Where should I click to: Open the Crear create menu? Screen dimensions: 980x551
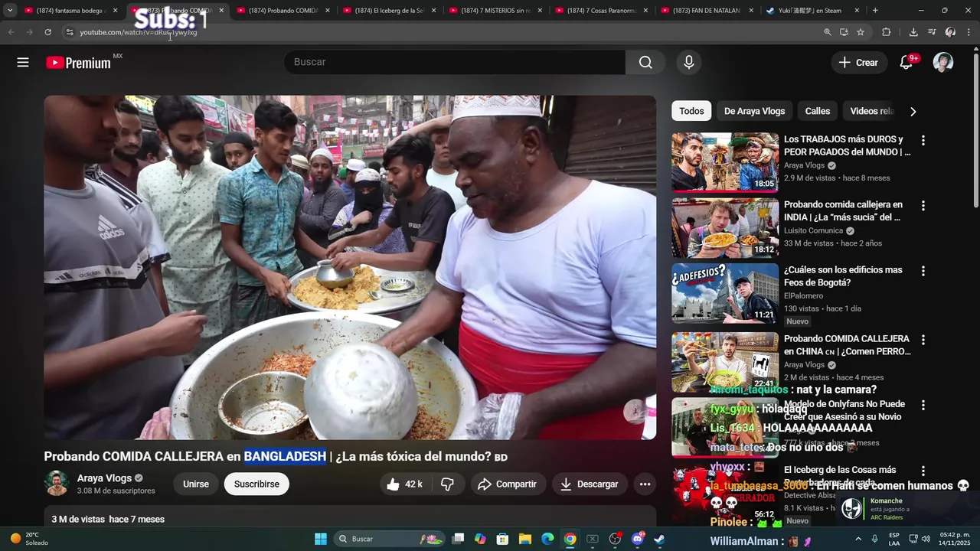coord(859,63)
